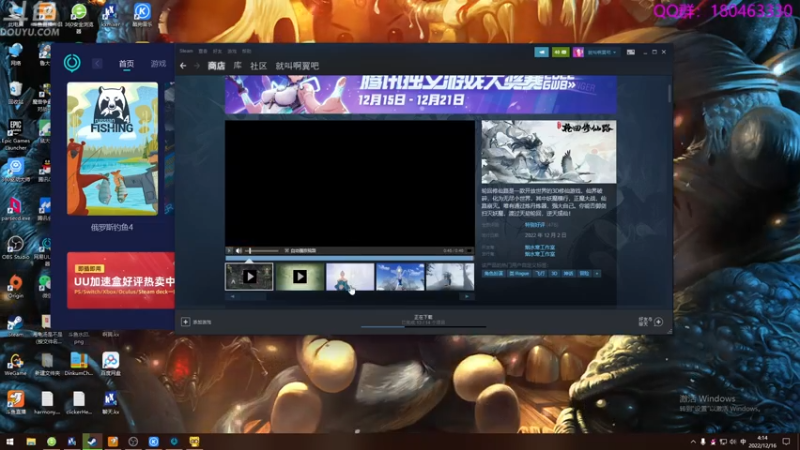The height and width of the screenshot is (450, 800).
Task: Click the 12月15日-12月21日 promotional banner
Action: 421,94
